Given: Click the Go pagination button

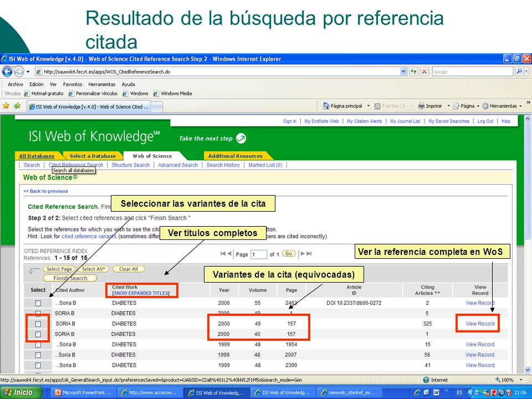Looking at the screenshot, I should point(289,253).
